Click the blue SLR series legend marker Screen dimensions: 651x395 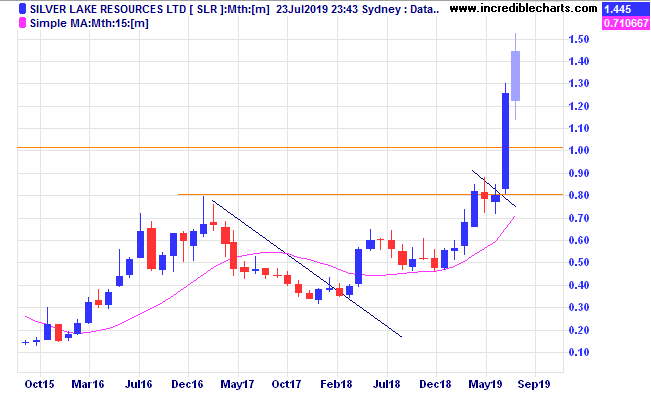click(22, 9)
